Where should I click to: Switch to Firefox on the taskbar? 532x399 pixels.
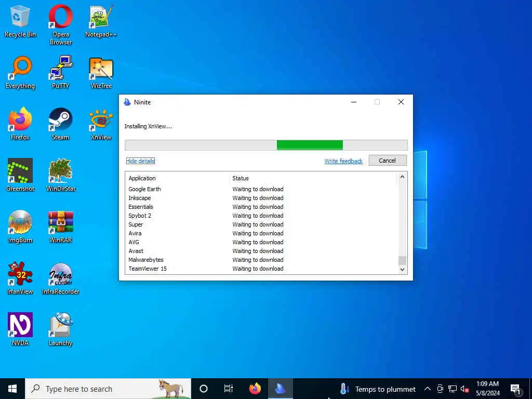coord(255,389)
